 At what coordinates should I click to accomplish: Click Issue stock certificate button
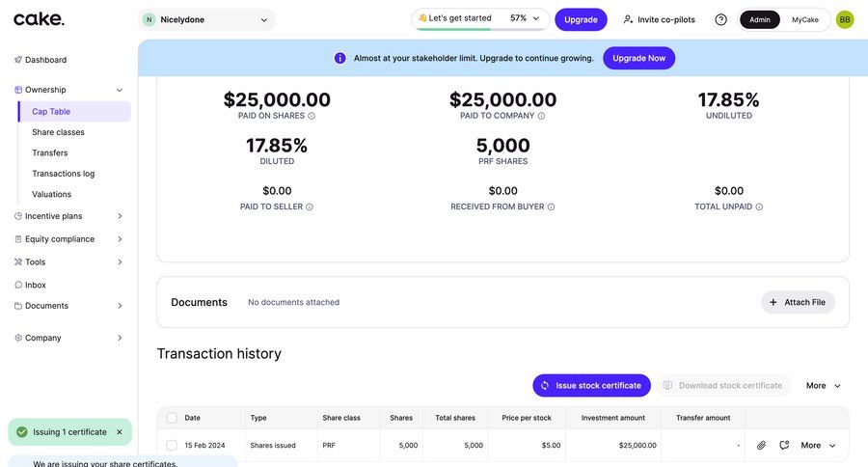point(591,386)
